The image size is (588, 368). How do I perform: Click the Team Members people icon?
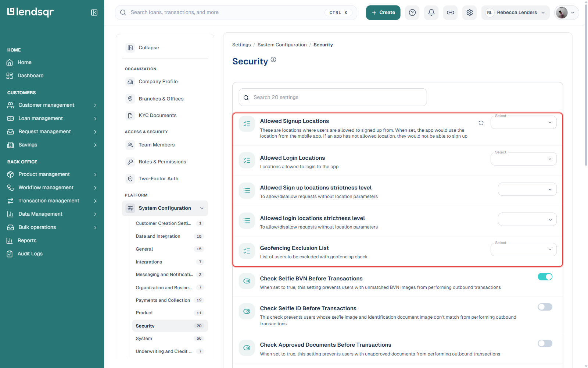(x=130, y=145)
